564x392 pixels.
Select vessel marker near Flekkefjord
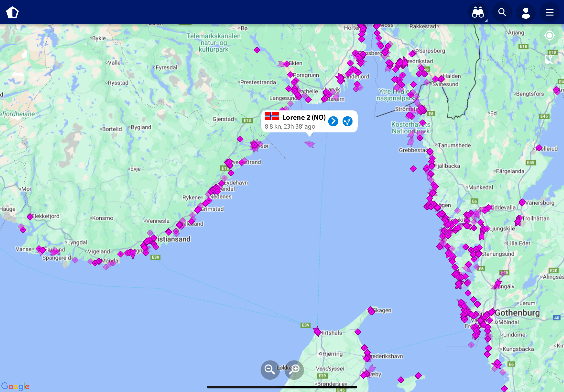30,217
